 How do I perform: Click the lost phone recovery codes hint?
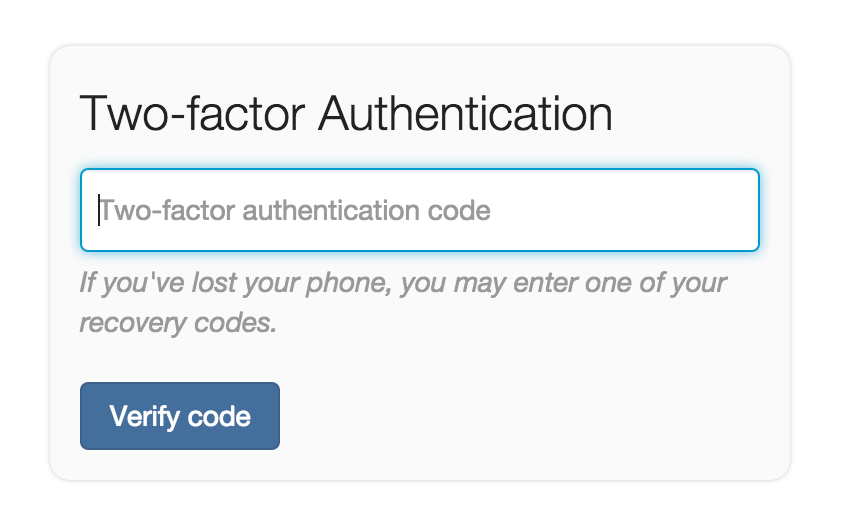pyautogui.click(x=403, y=303)
